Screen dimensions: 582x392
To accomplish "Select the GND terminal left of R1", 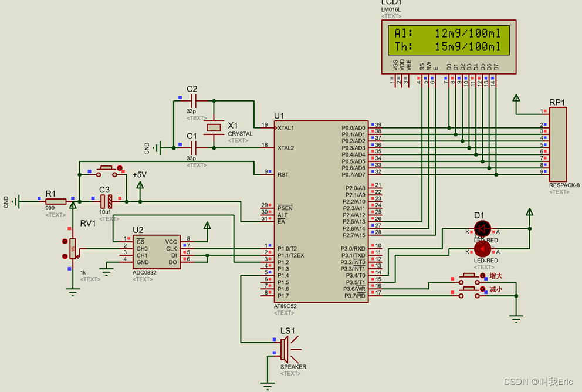I will [x=15, y=201].
